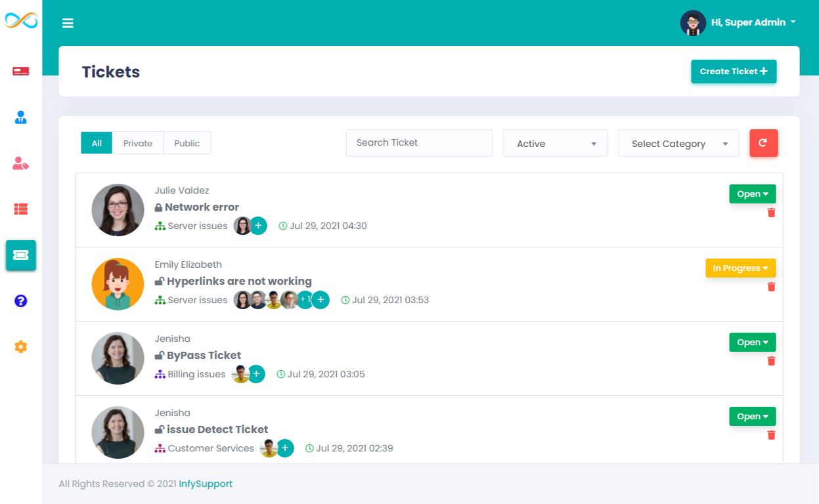Refresh the ticket list
Image resolution: width=819 pixels, height=504 pixels.
(763, 142)
